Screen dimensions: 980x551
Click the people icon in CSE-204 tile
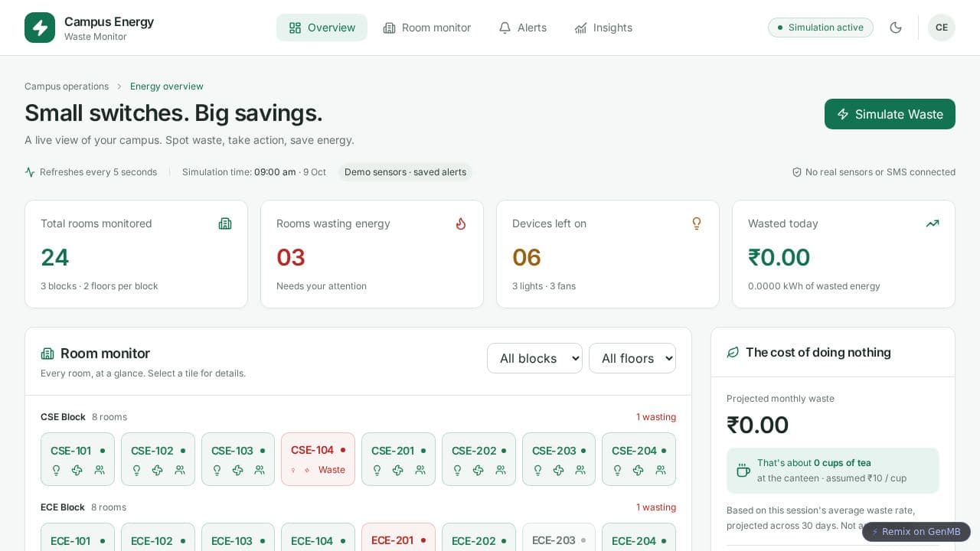point(660,470)
